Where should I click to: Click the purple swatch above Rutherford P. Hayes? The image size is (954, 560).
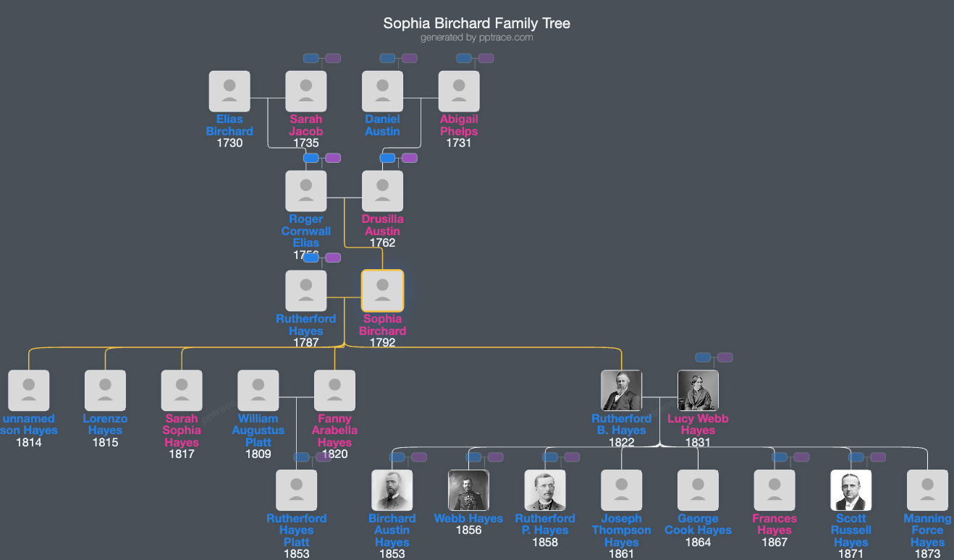(573, 457)
